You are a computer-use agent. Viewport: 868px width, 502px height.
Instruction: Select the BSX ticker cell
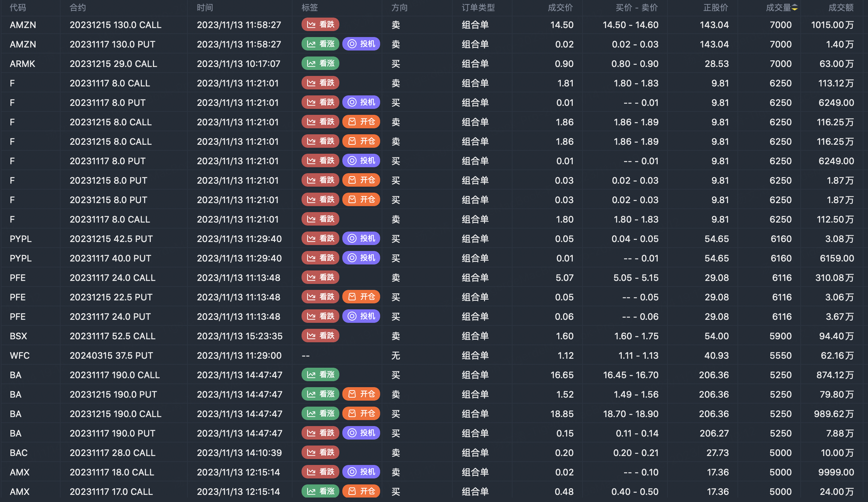pos(19,336)
